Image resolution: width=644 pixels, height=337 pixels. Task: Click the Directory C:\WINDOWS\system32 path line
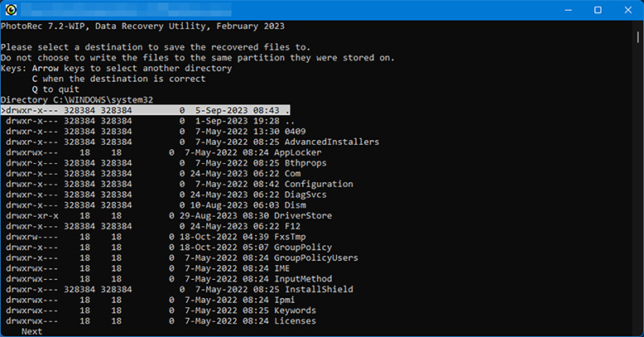[77, 100]
